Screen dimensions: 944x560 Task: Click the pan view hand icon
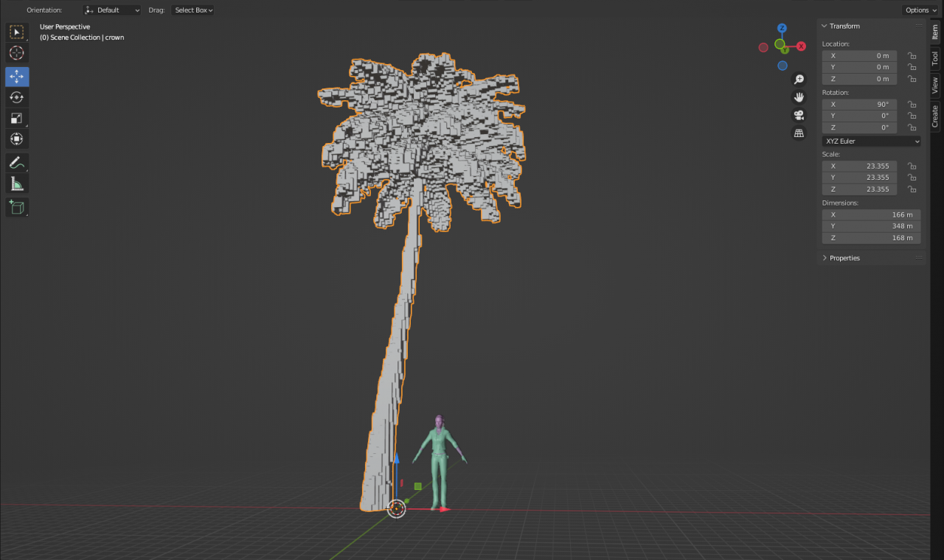coord(799,97)
